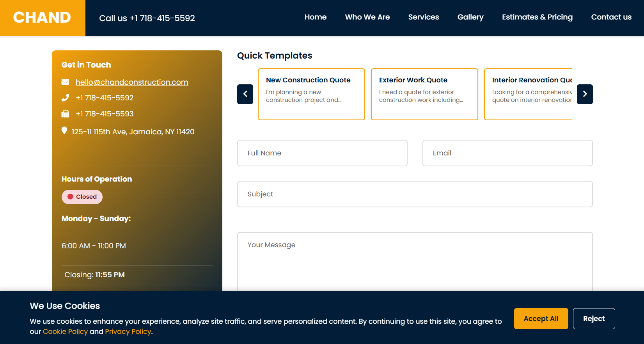
Task: Reject cookies
Action: tap(594, 319)
